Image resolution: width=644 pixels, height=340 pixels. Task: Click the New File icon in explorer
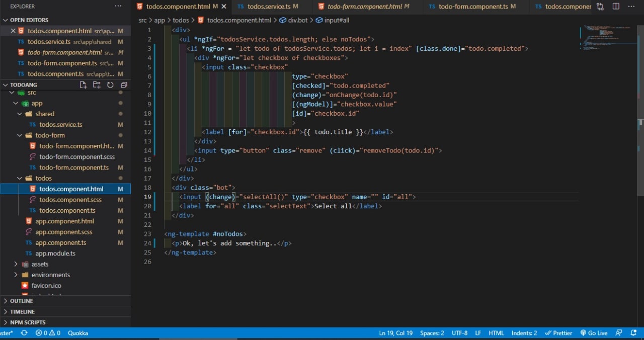[x=83, y=85]
